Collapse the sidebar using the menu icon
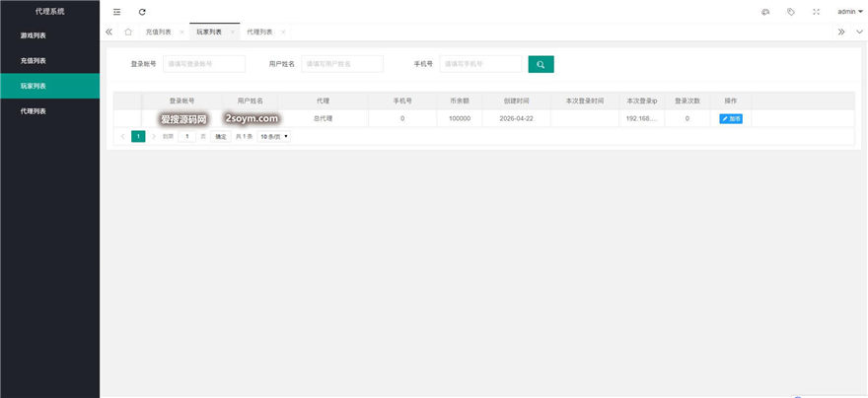 tap(117, 12)
